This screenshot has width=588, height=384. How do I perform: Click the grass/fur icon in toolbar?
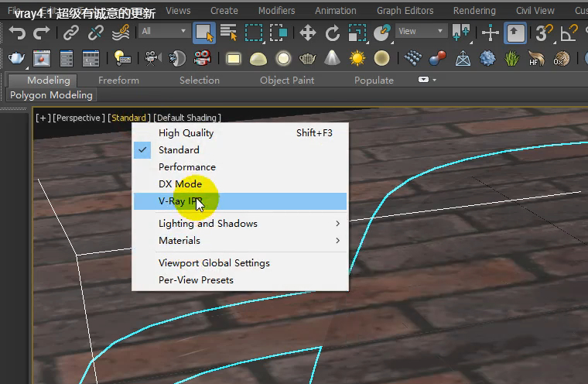511,58
